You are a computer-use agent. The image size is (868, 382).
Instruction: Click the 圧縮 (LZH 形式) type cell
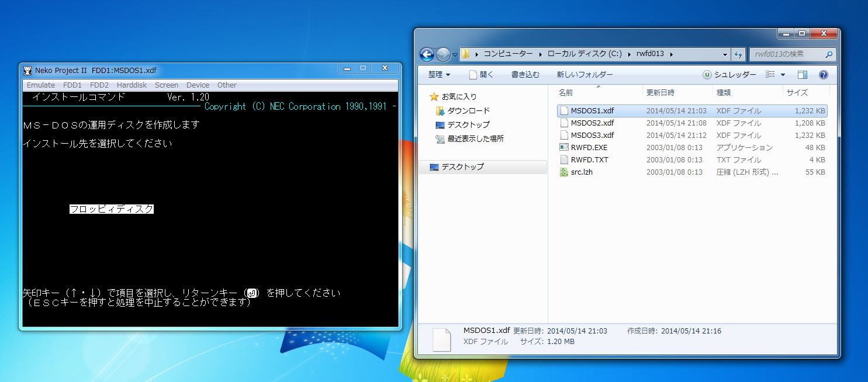[748, 172]
